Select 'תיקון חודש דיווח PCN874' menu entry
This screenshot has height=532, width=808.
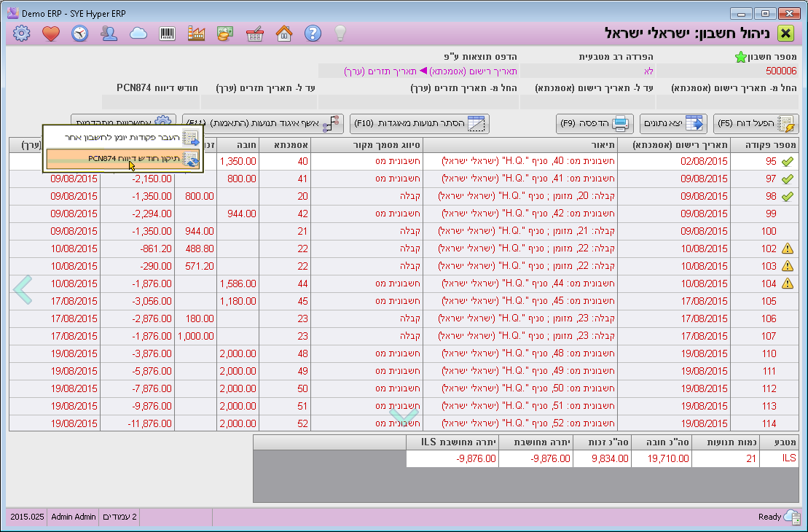pyautogui.click(x=122, y=158)
